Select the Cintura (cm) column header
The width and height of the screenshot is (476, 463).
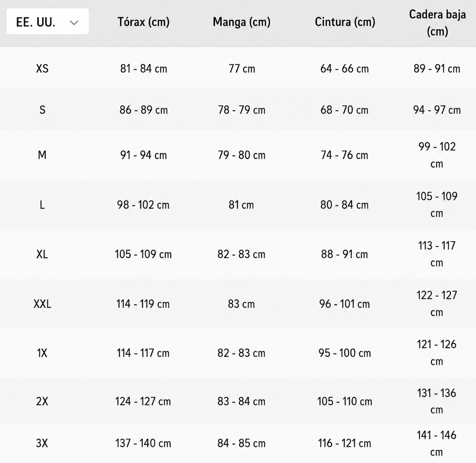(x=345, y=22)
